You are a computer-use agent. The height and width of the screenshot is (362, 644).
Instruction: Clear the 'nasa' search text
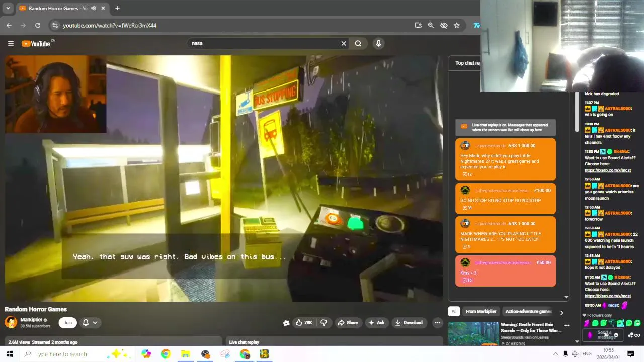point(344,43)
